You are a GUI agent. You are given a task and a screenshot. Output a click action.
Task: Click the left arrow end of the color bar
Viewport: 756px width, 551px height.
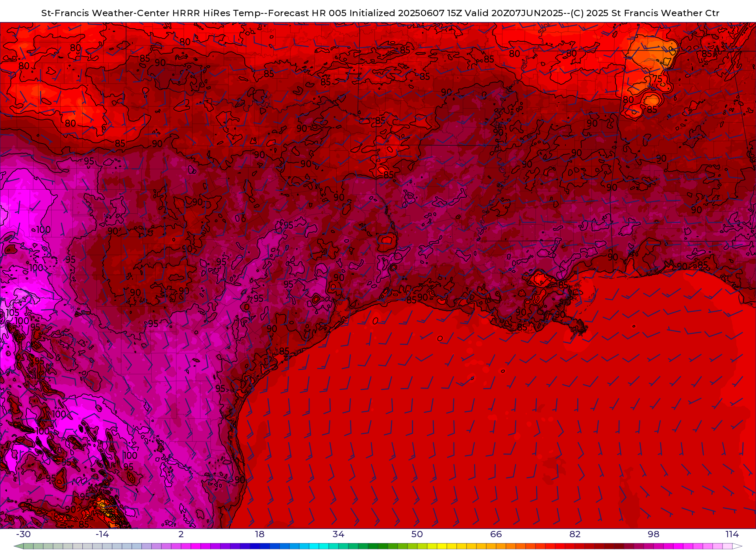point(19,546)
